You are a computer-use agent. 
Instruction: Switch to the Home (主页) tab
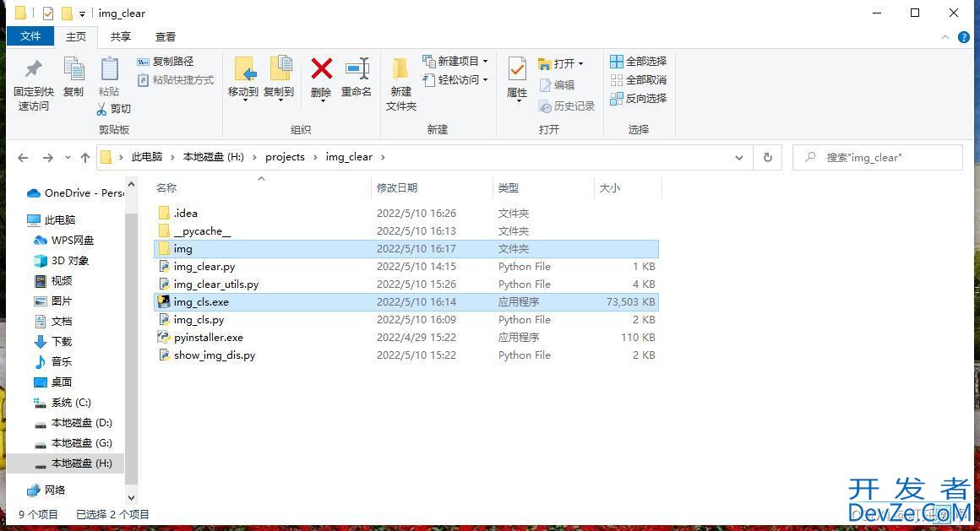[76, 37]
